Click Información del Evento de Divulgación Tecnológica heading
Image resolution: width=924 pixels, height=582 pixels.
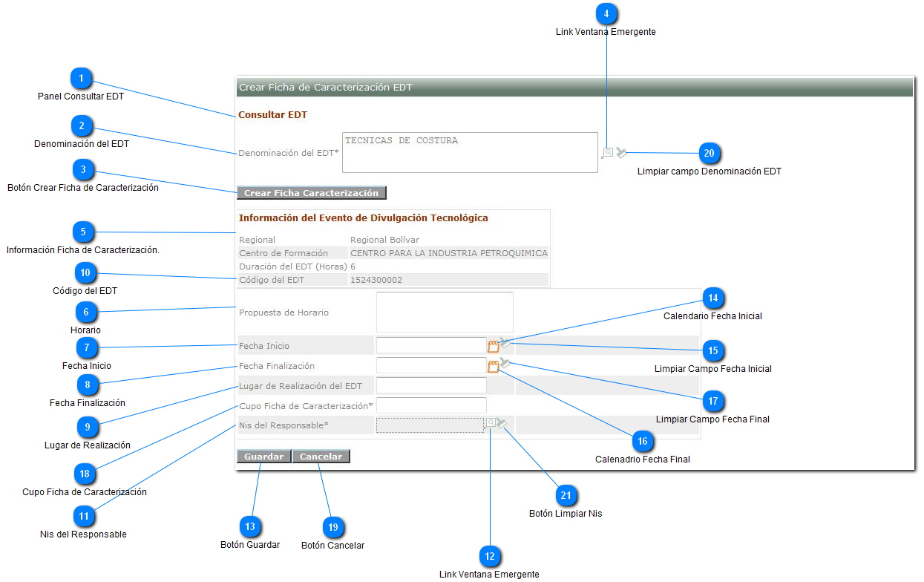pyautogui.click(x=364, y=218)
